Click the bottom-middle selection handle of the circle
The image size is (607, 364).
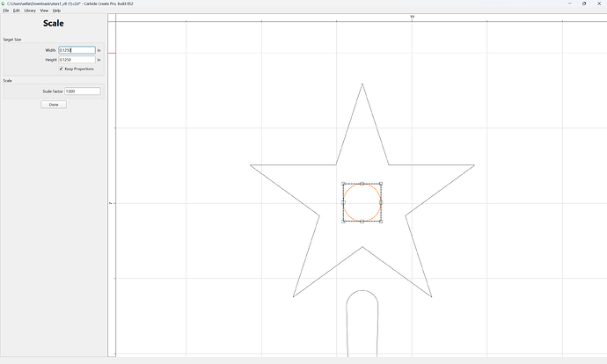pos(362,222)
